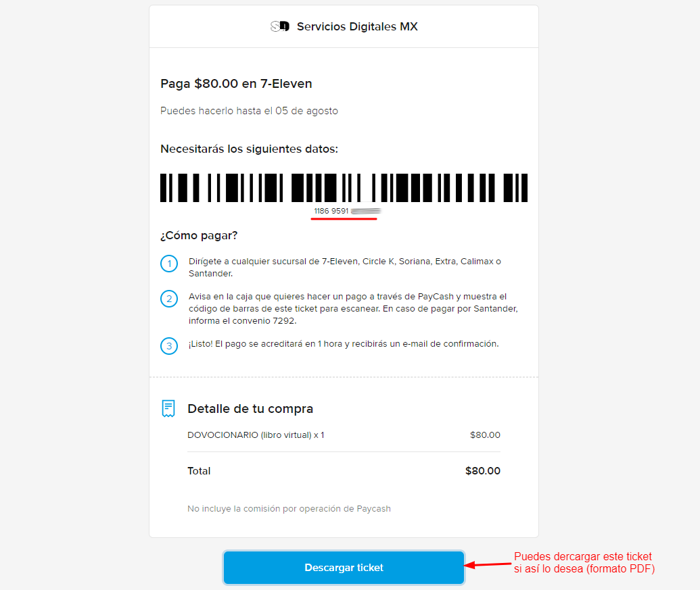This screenshot has width=700, height=590.
Task: Click the step 1 circle icon
Action: 169,264
